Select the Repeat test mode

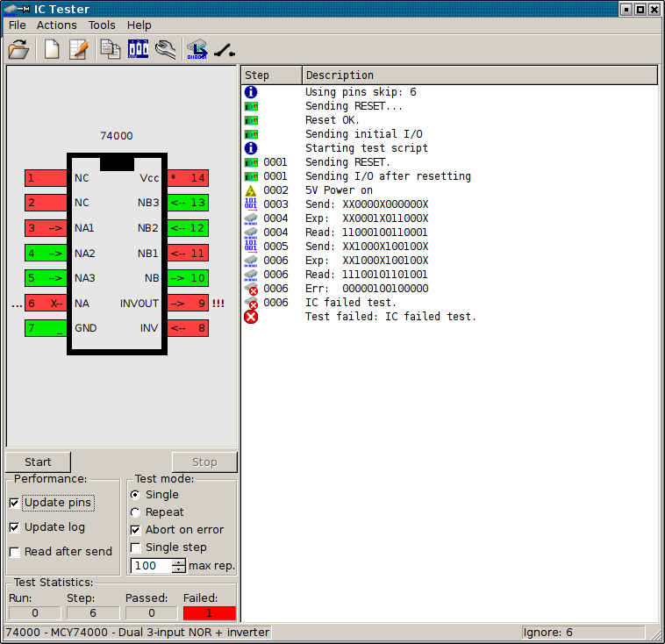tap(135, 512)
